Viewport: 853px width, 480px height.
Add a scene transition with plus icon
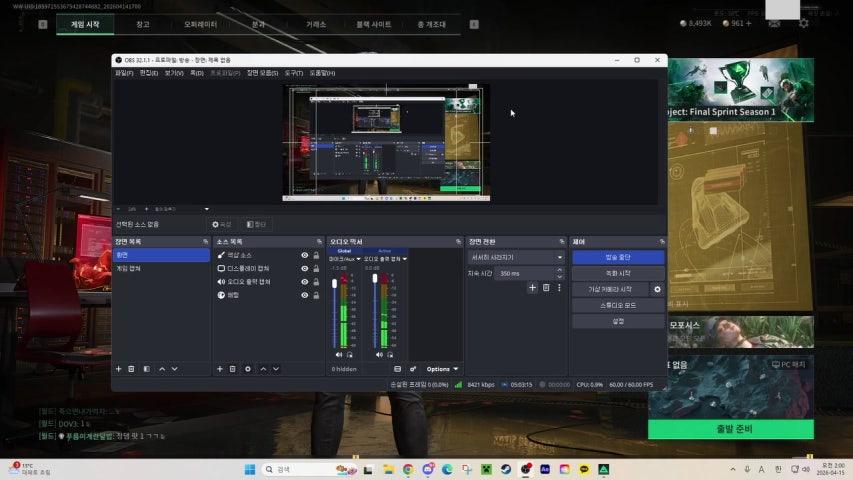pyautogui.click(x=533, y=288)
